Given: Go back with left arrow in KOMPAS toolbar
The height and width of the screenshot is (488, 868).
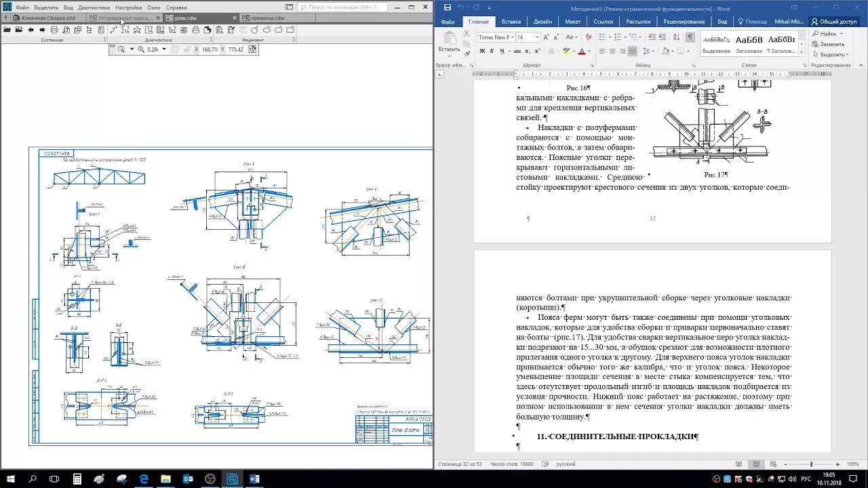Looking at the screenshot, I should click(31, 30).
